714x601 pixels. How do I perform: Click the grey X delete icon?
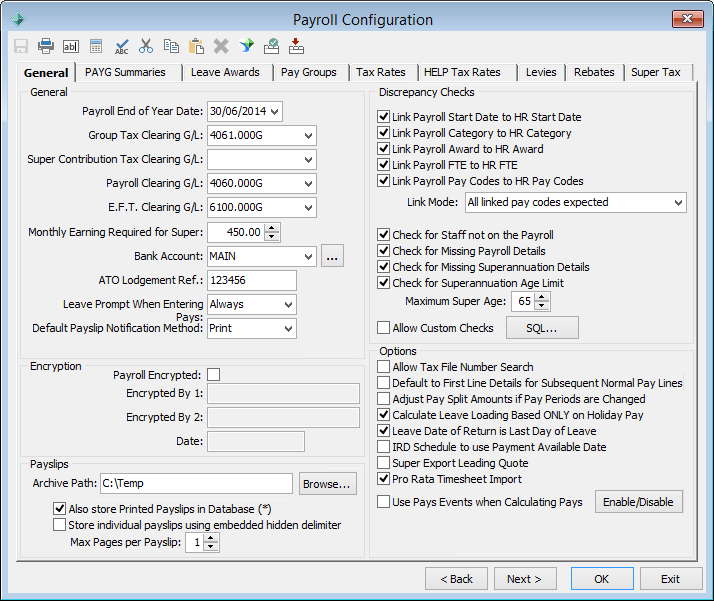tap(221, 46)
